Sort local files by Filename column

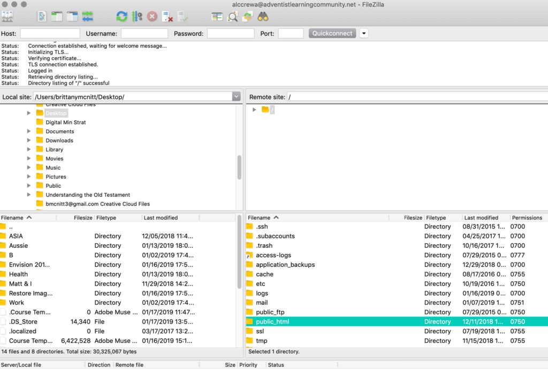pos(28,217)
